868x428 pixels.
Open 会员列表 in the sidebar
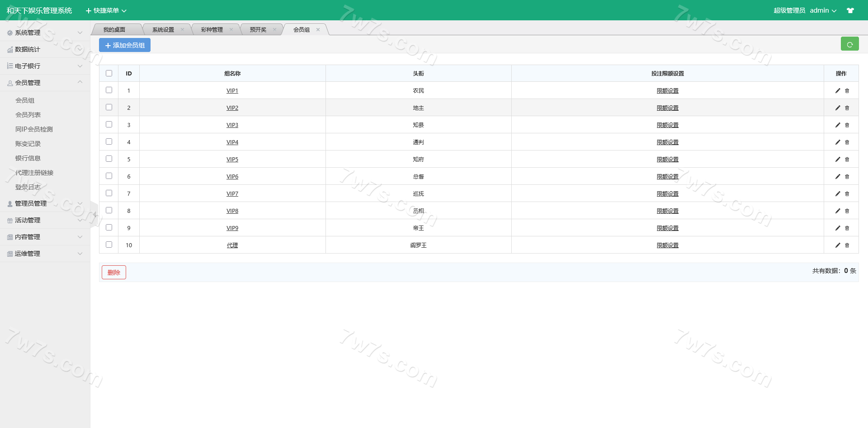coord(28,115)
